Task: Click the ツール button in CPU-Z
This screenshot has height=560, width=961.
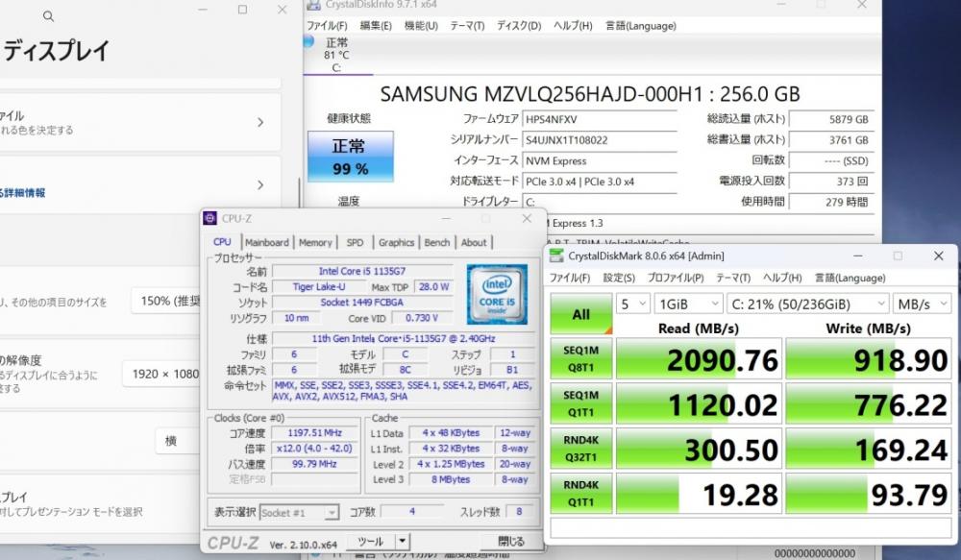Action: pyautogui.click(x=371, y=541)
